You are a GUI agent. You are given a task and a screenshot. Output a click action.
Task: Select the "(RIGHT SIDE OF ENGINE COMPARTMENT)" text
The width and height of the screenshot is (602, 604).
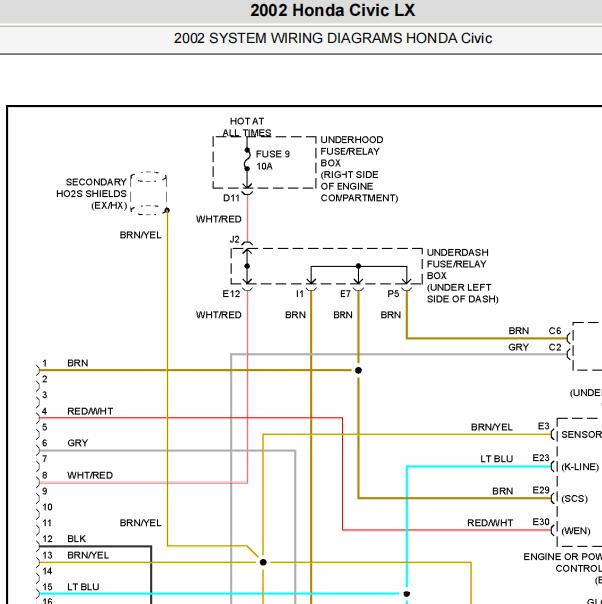pyautogui.click(x=359, y=186)
